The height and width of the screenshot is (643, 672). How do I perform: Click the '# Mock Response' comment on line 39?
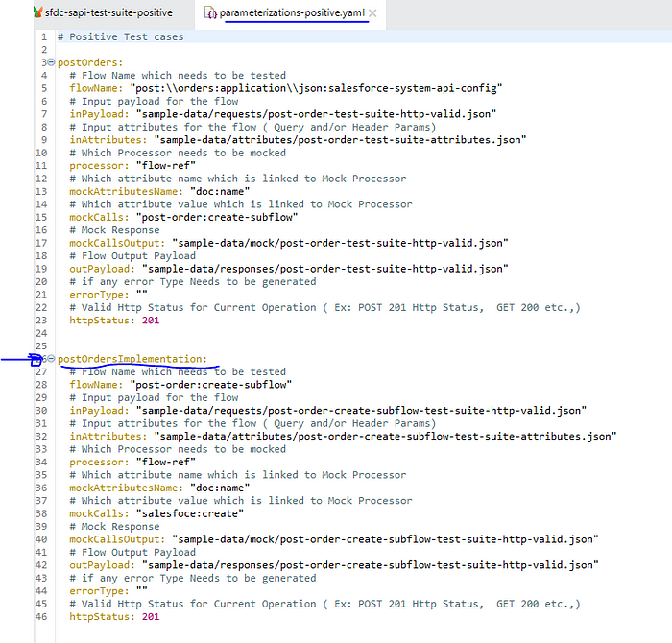click(114, 527)
